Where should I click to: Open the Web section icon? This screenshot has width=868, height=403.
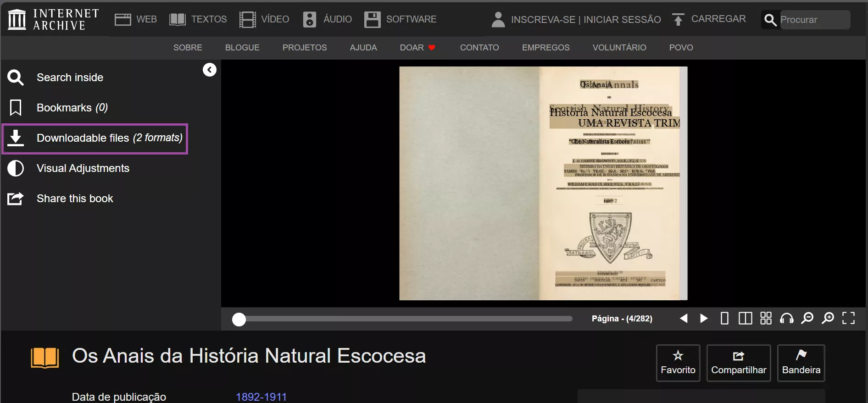point(122,19)
